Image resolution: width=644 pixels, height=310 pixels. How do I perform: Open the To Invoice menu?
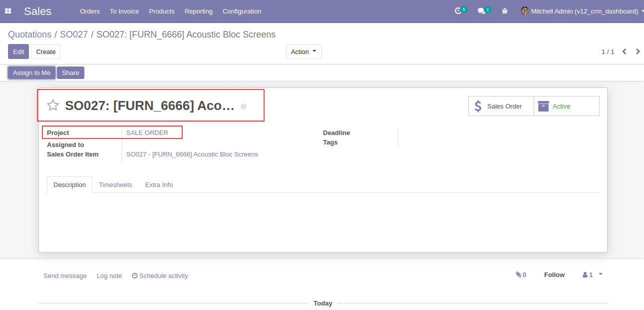tap(124, 11)
